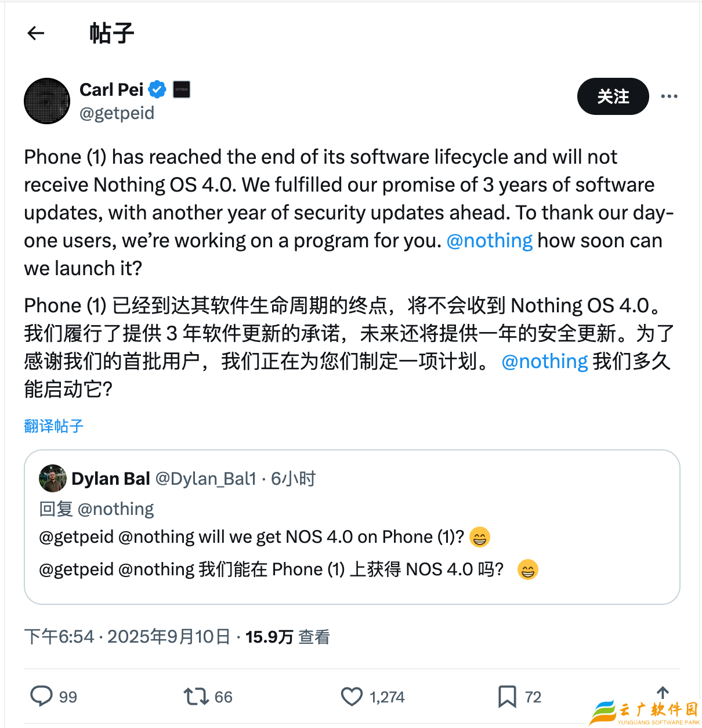Like the post with heart icon
Viewport: 702px width, 728px height.
[x=352, y=696]
